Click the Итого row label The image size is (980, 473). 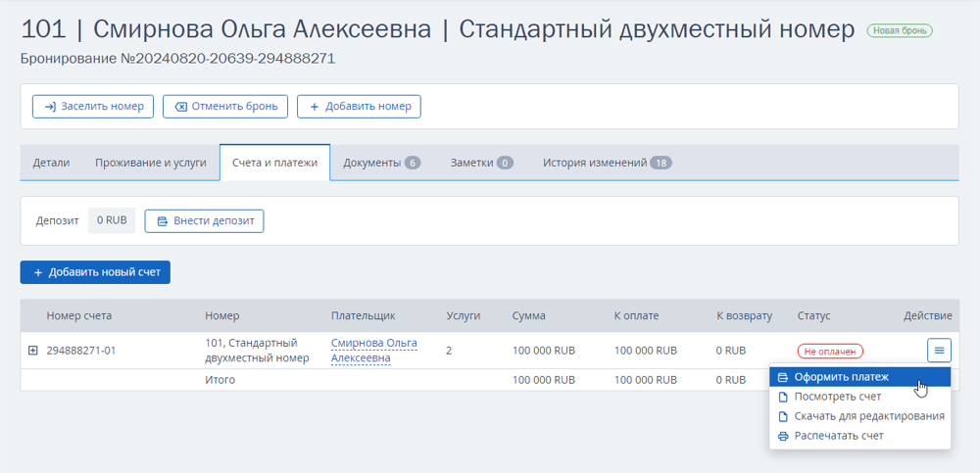220,379
